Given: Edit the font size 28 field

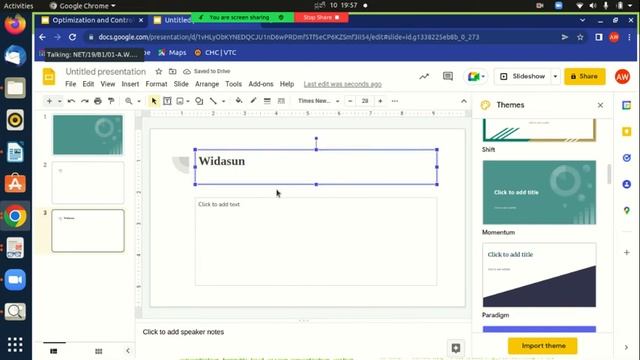Looking at the screenshot, I should click(365, 101).
